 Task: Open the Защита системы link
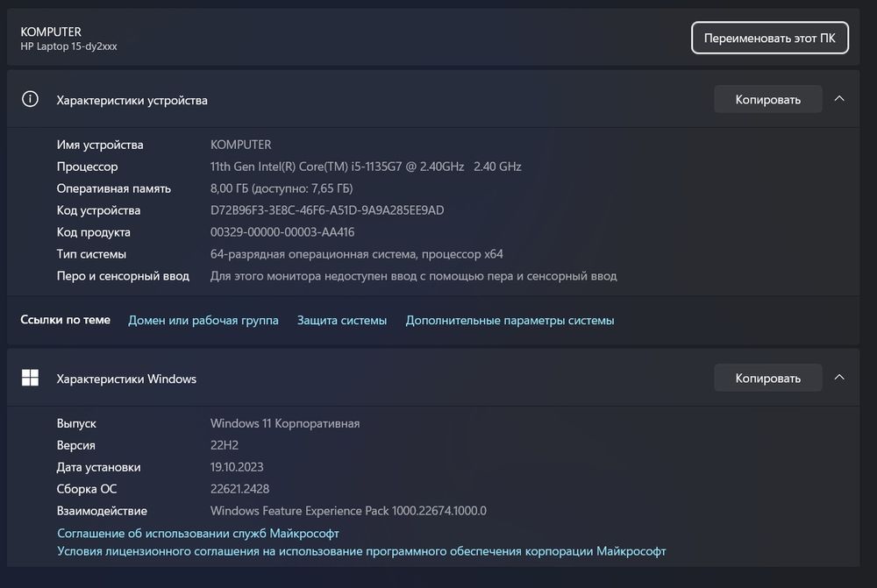pos(342,321)
